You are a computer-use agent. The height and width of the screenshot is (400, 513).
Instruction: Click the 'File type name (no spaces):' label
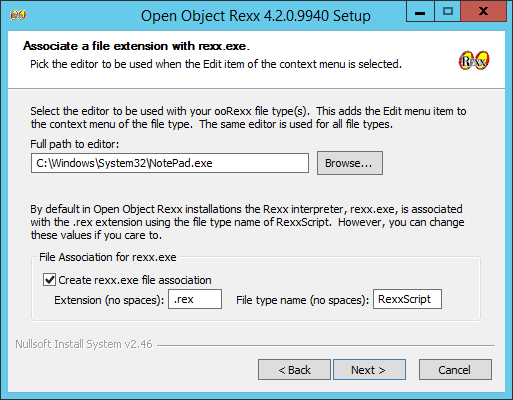click(x=303, y=300)
